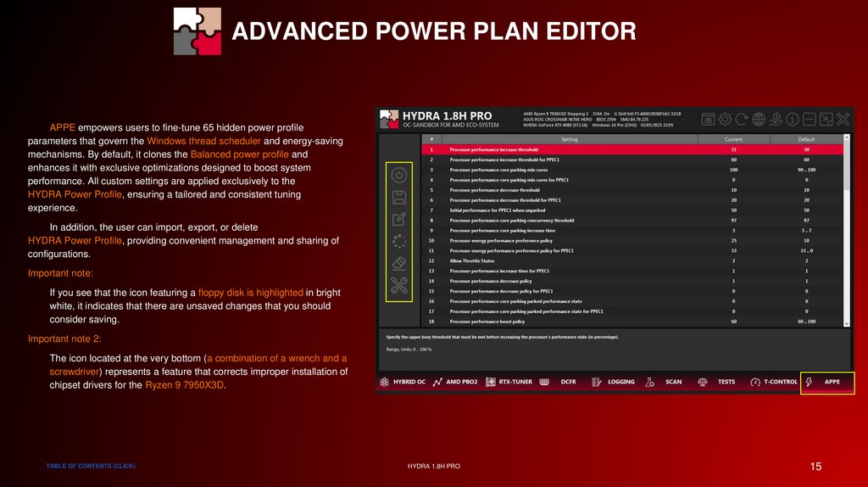Open the HYBRID OC tab
This screenshot has height=487, width=868.
[403, 382]
